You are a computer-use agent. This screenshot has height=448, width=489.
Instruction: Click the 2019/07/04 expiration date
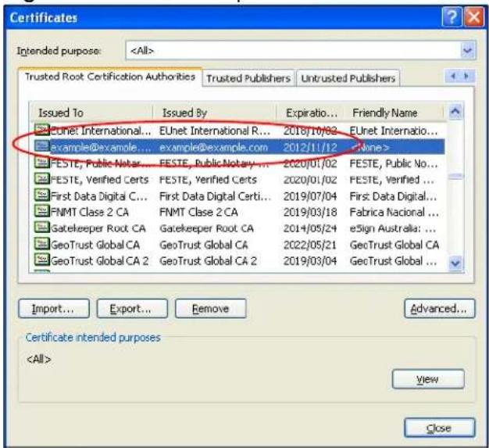tap(310, 196)
